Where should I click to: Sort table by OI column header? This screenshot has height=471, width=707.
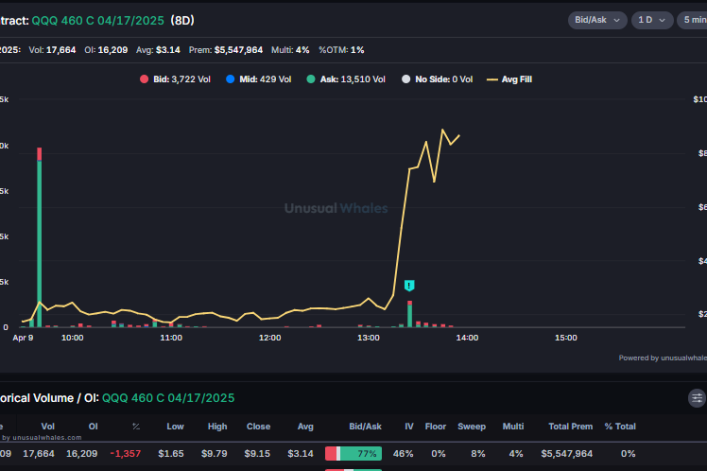(x=93, y=426)
